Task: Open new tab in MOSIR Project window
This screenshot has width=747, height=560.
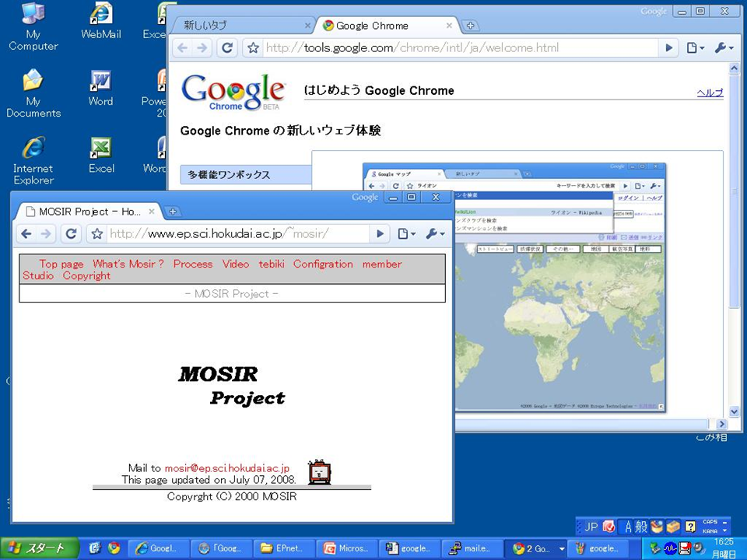Action: point(173,212)
